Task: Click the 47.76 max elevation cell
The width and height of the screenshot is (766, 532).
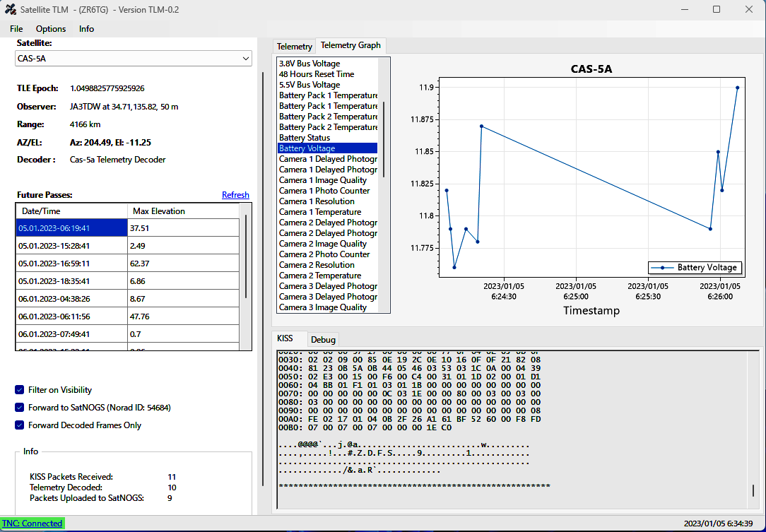Action: pyautogui.click(x=183, y=316)
